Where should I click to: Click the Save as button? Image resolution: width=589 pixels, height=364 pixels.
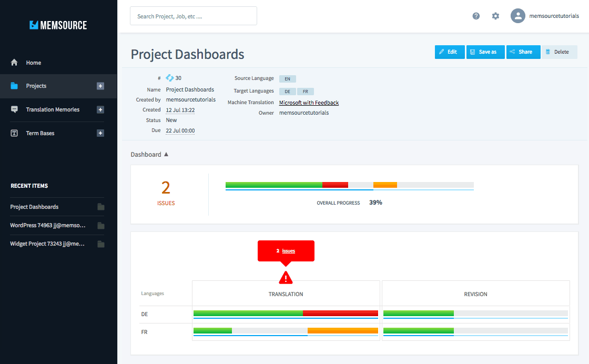tap(485, 52)
